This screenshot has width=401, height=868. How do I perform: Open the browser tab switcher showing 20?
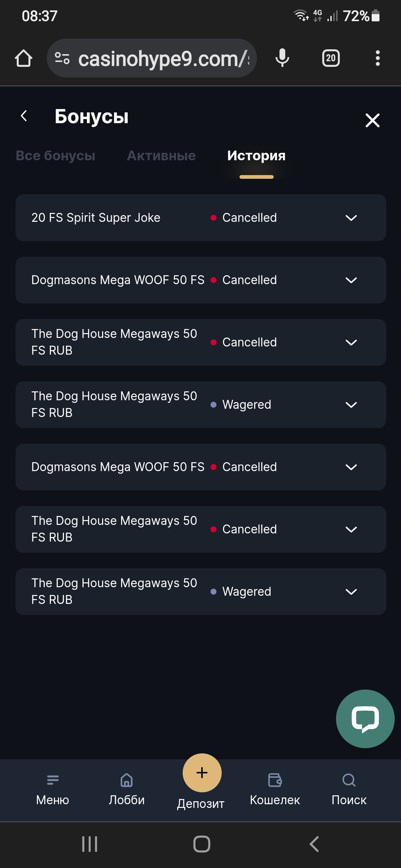pyautogui.click(x=330, y=58)
